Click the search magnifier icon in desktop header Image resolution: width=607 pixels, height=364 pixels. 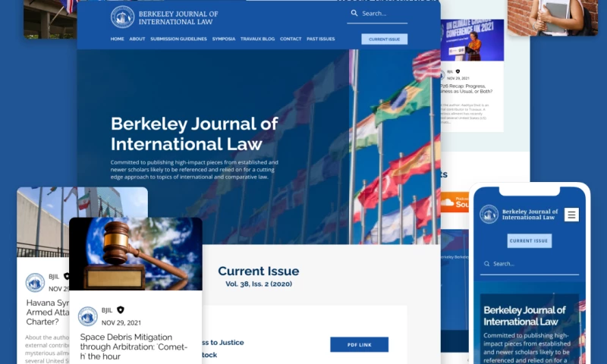[x=354, y=13]
